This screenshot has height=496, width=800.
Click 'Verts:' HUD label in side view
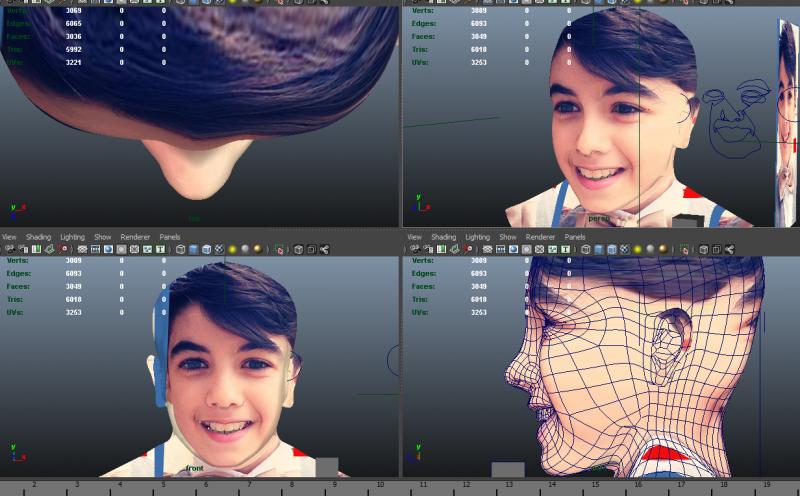click(x=422, y=260)
